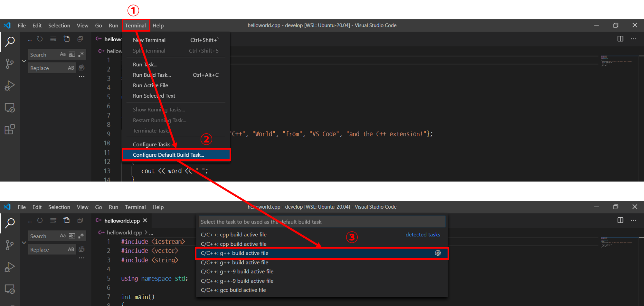644x306 pixels.
Task: Pick the gcc build active file task
Action: tap(322, 290)
